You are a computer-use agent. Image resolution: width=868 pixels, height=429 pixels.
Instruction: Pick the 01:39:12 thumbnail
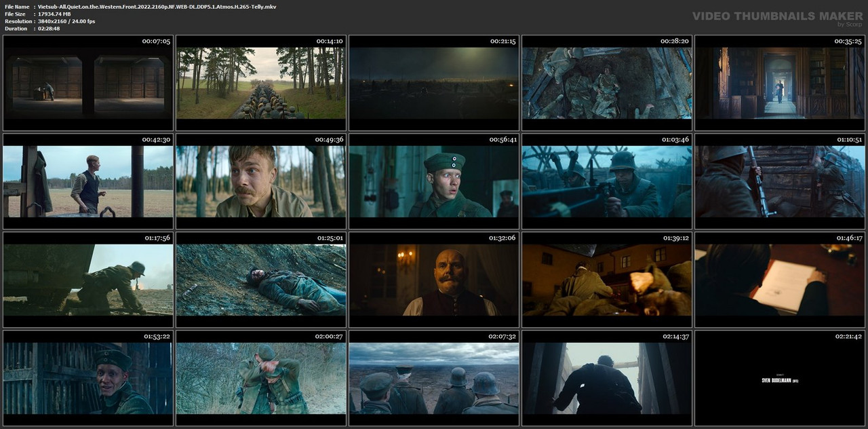pyautogui.click(x=607, y=280)
